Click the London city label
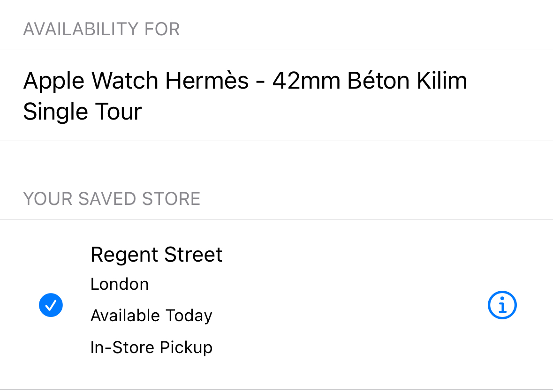This screenshot has height=392, width=553. (x=120, y=284)
